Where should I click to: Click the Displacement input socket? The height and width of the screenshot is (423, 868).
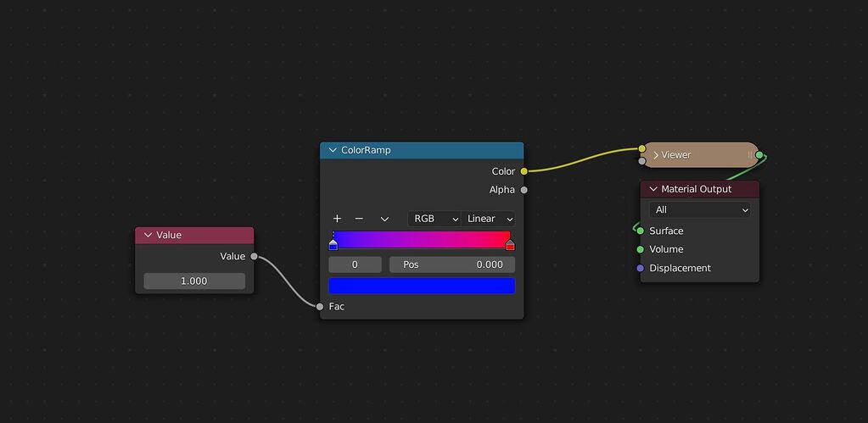(641, 268)
